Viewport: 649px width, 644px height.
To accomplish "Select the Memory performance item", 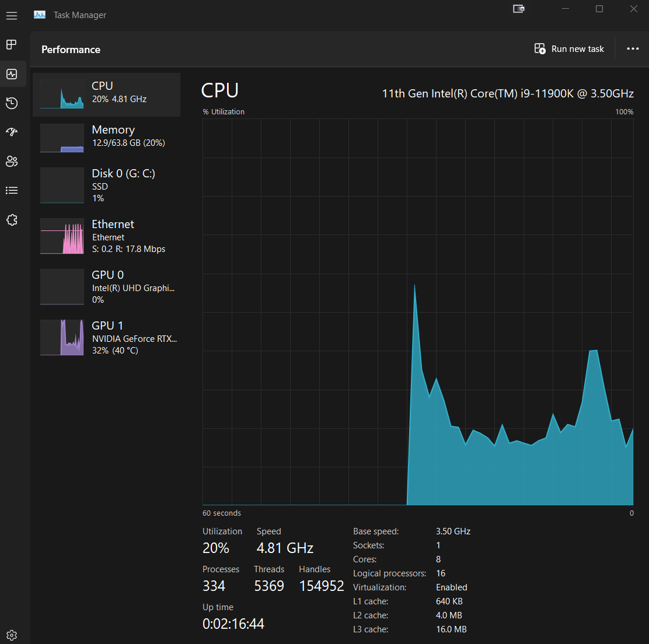I will 106,138.
